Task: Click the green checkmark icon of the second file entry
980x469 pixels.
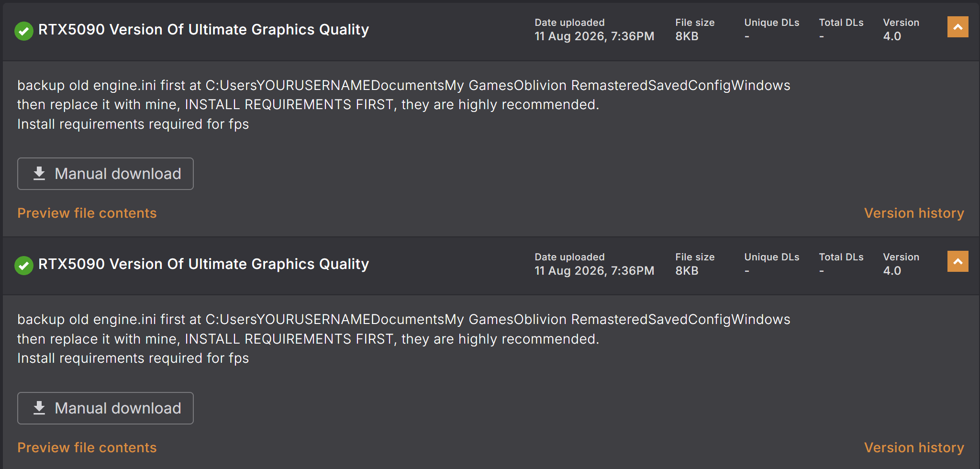Action: click(x=23, y=266)
